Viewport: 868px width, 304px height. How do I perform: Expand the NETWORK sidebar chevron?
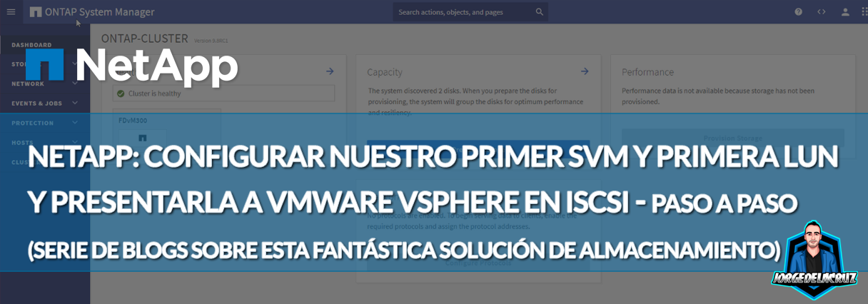[x=75, y=83]
